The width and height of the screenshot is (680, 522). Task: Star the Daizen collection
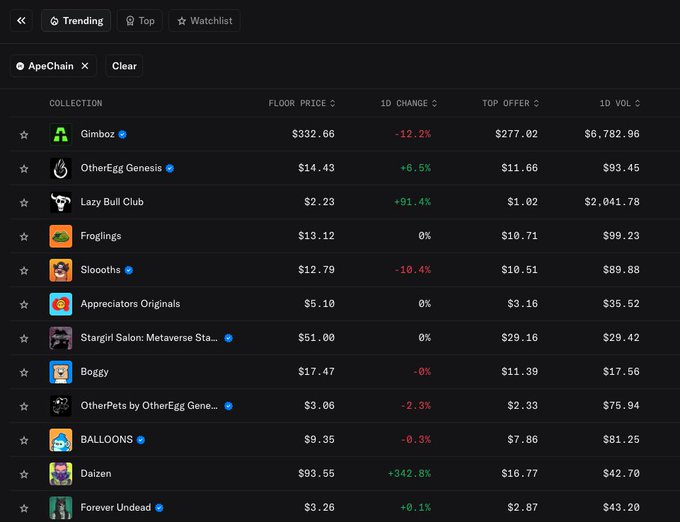coord(24,474)
